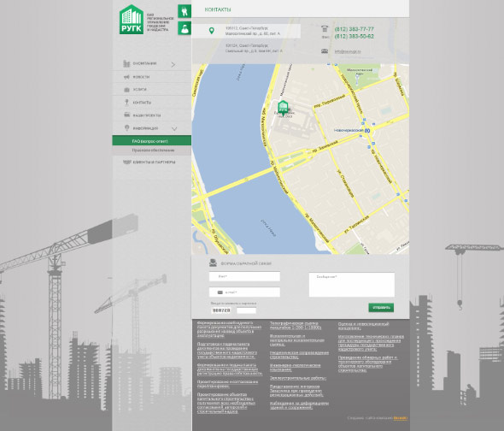
Task: Click the green keys icon button beside logo
Action: (185, 11)
